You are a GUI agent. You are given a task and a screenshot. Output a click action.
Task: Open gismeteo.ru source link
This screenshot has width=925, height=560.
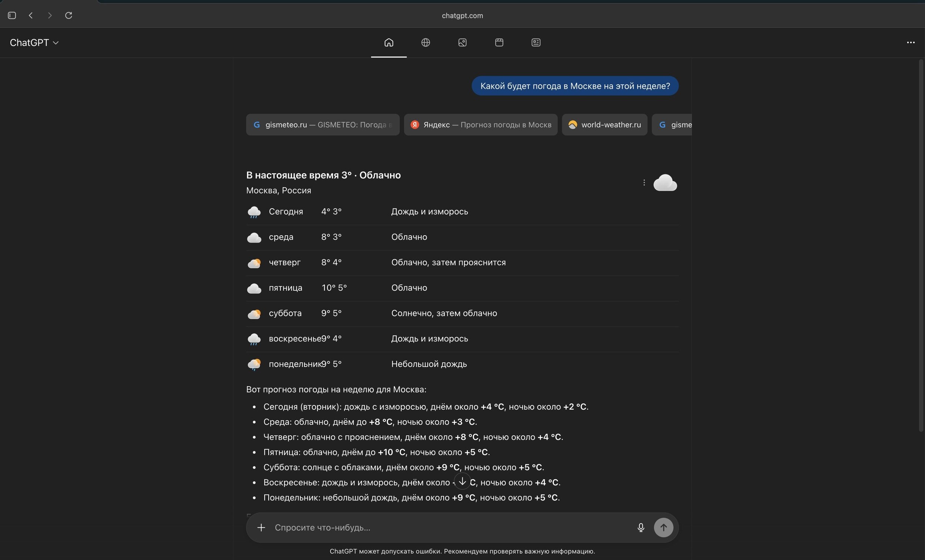(x=323, y=125)
